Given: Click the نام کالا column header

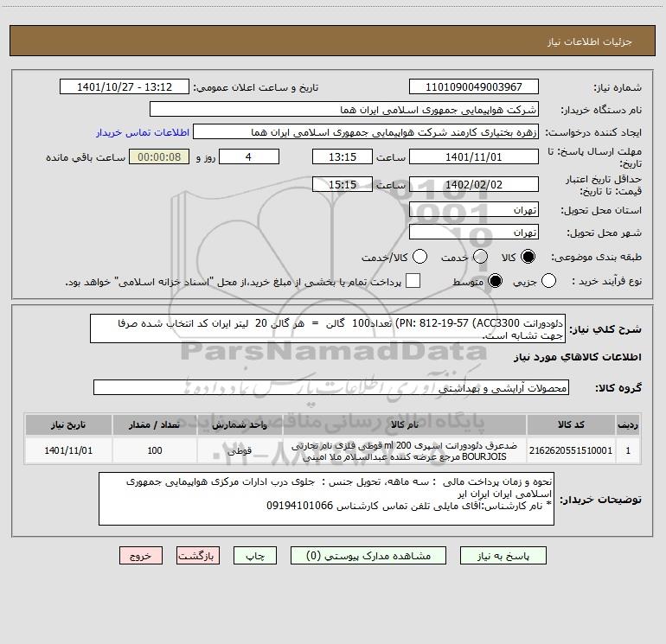Looking at the screenshot, I should tap(404, 425).
